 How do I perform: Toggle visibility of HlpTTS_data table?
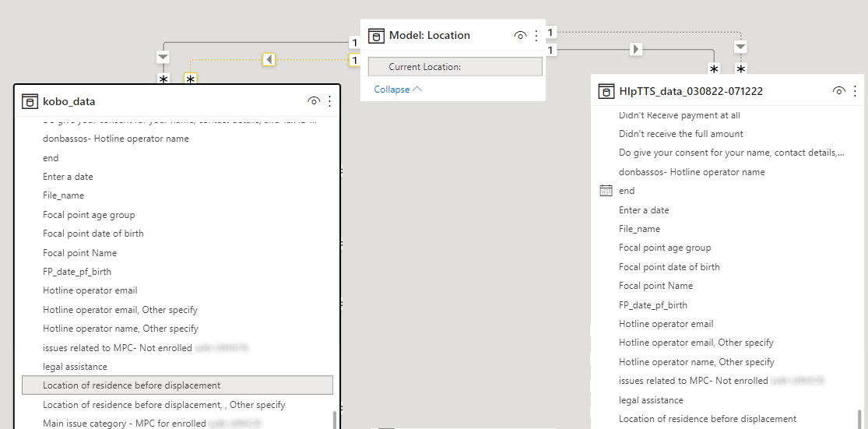tap(839, 91)
